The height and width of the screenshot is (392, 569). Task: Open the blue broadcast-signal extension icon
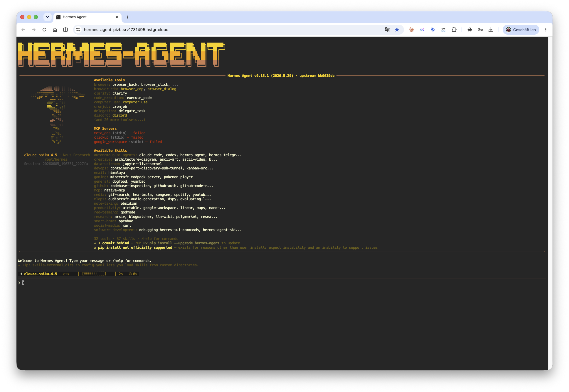[x=422, y=30]
